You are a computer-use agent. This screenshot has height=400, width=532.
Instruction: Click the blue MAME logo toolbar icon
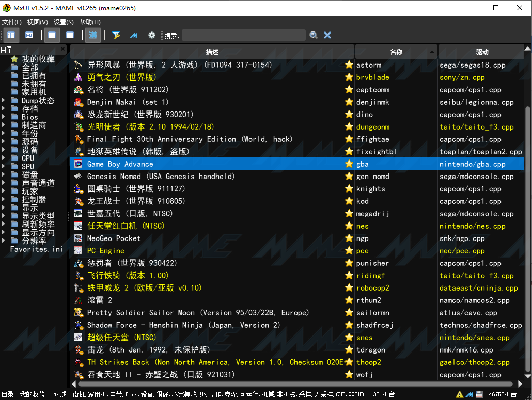coord(134,35)
